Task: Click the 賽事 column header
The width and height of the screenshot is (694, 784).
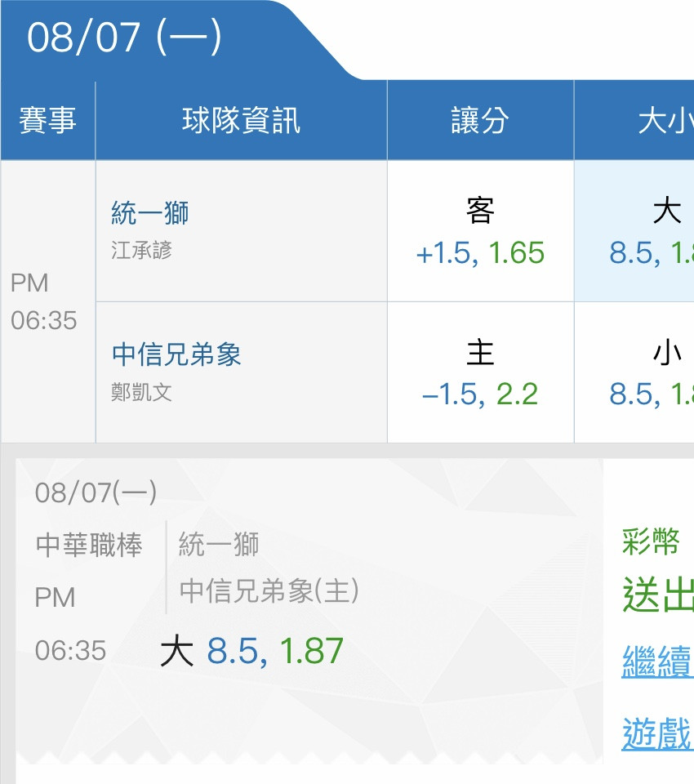Action: point(48,121)
